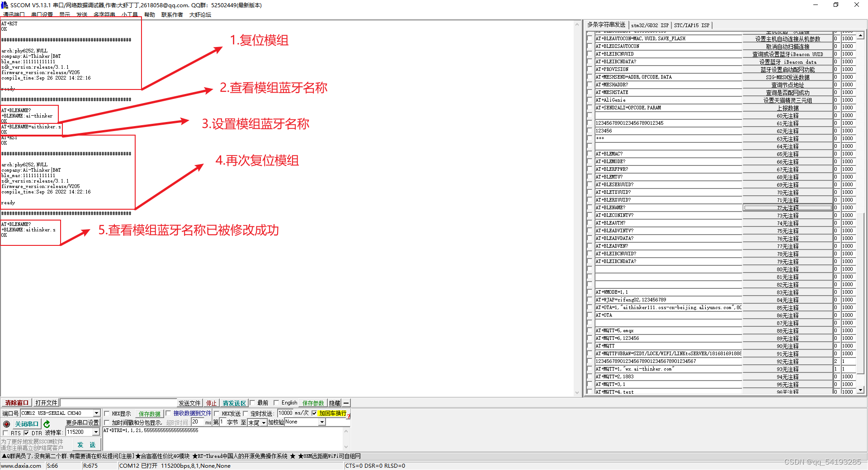Screen dimensions: 868x470
Task: Open the 115200 baud rate dropdown
Action: [96, 432]
